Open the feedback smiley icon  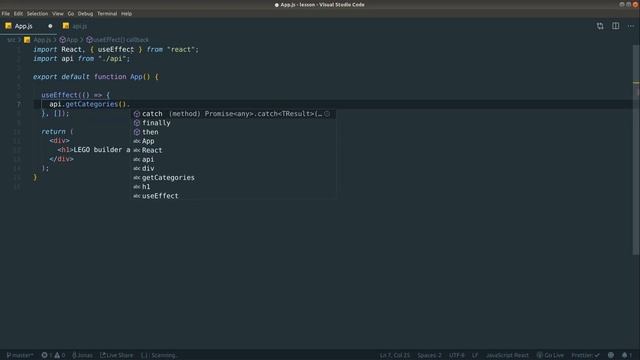pos(611,356)
